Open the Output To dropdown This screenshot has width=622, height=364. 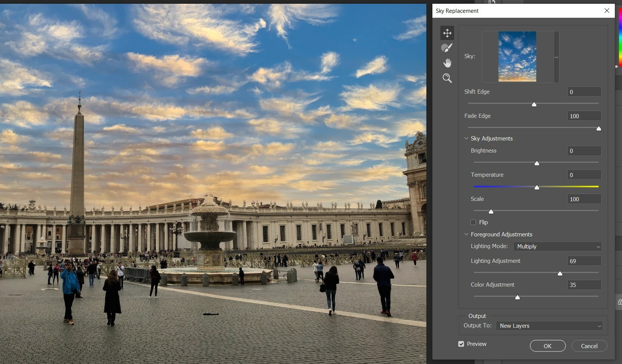pyautogui.click(x=549, y=326)
